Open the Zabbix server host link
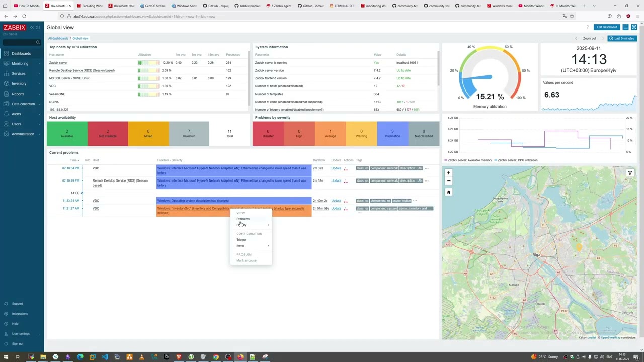The image size is (644, 362). (x=58, y=63)
